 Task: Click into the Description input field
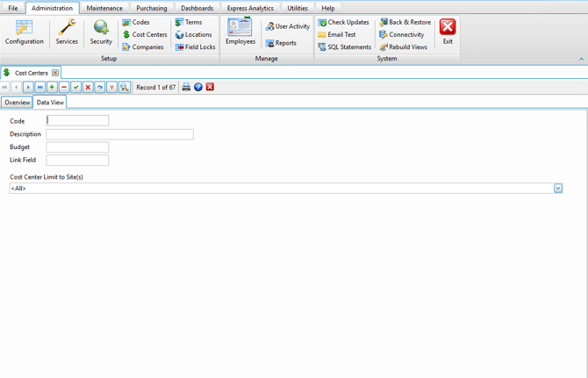point(119,134)
